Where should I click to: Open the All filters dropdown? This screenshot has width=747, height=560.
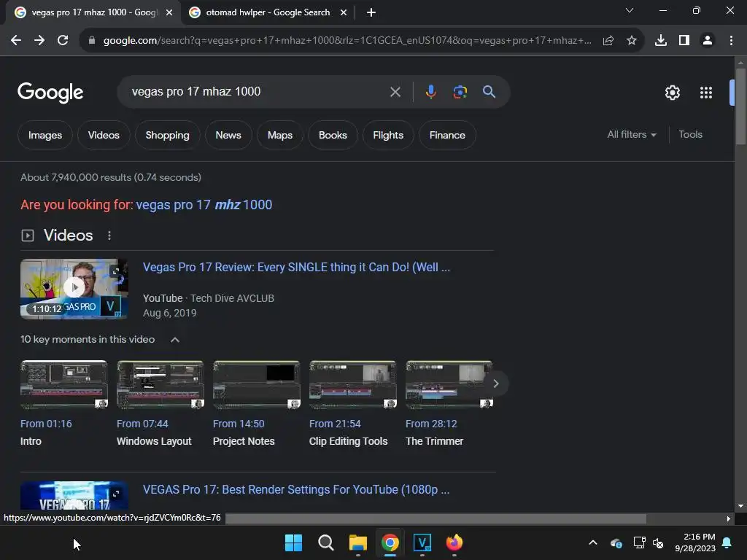point(631,135)
